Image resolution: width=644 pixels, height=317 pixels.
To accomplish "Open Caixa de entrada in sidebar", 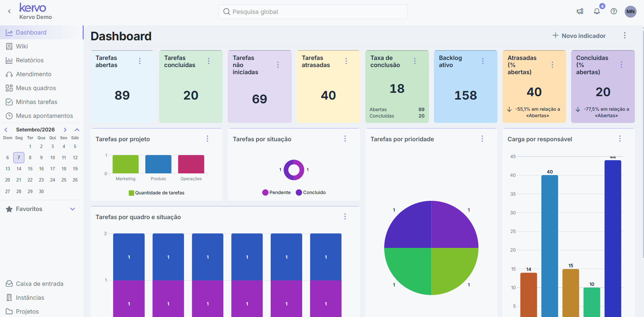I will click(41, 284).
